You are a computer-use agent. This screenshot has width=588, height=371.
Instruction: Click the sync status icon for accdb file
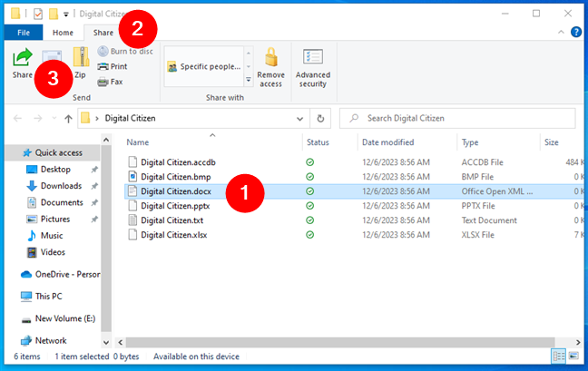pos(309,162)
